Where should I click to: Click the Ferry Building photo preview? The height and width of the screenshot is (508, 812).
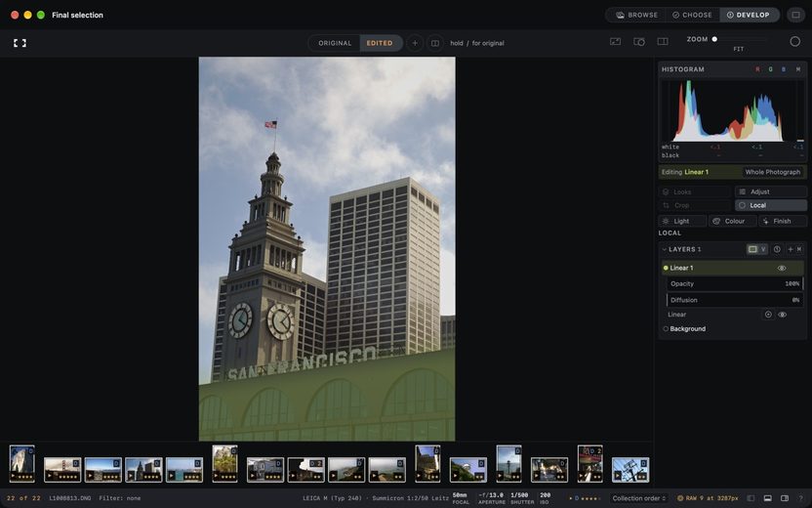tap(327, 249)
